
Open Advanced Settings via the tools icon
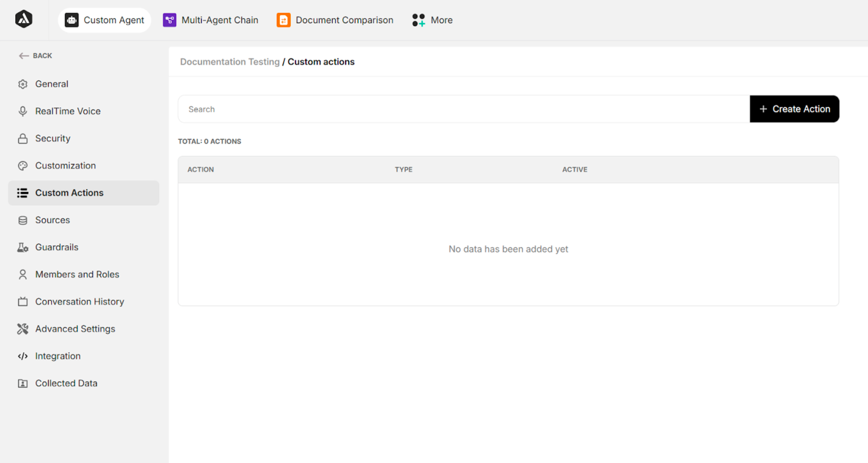point(23,329)
